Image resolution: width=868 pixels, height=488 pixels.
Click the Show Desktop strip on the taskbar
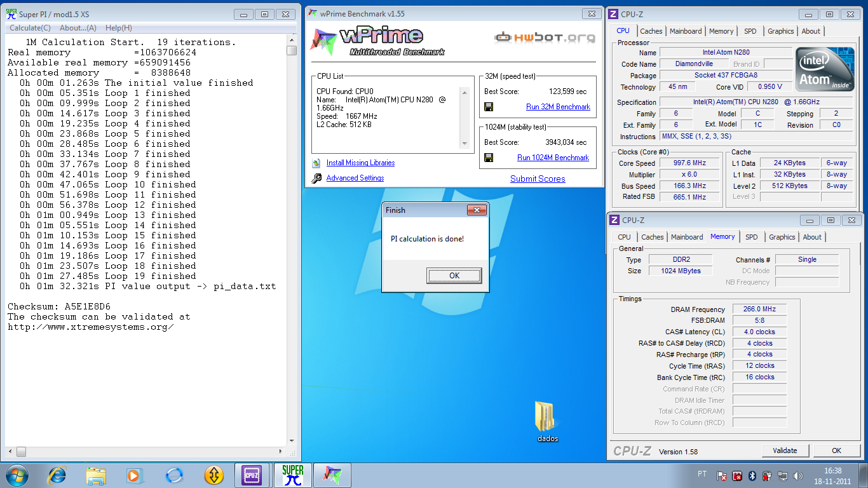coord(864,475)
